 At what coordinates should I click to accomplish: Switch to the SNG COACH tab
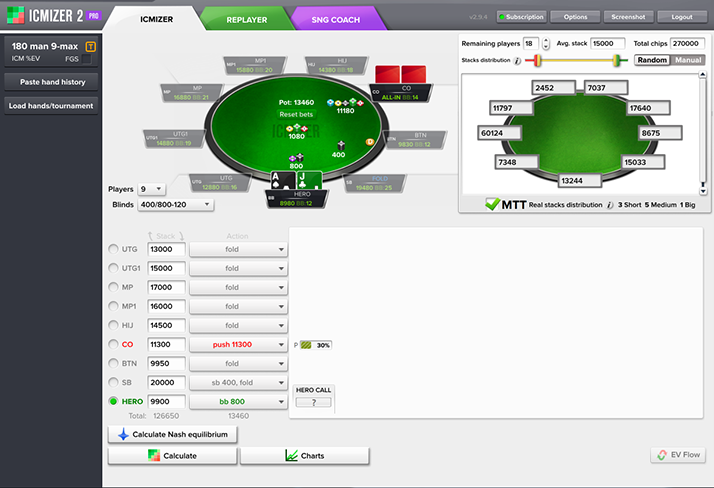pyautogui.click(x=336, y=20)
